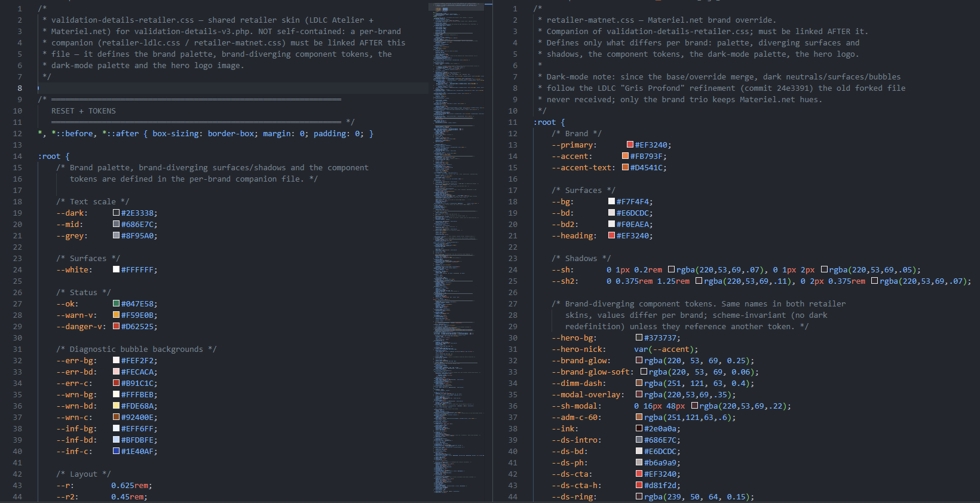Click the --bg #F7F4F4 swatch
The image size is (980, 503).
(x=611, y=201)
